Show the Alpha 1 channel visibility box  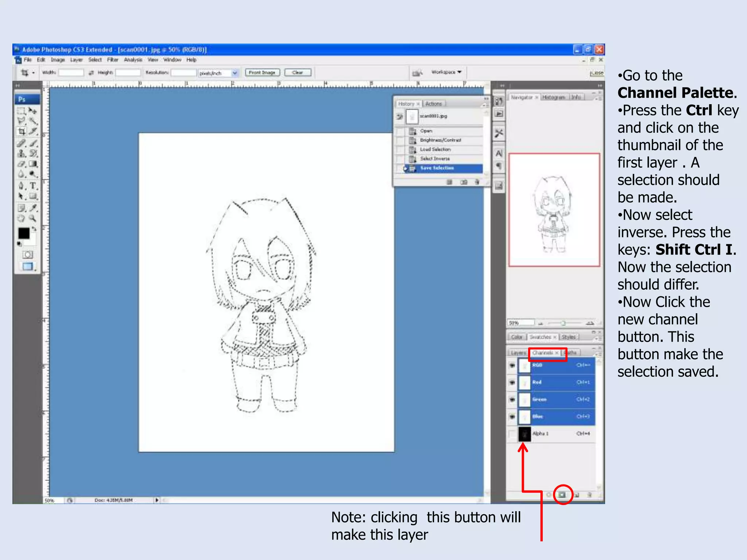click(512, 433)
